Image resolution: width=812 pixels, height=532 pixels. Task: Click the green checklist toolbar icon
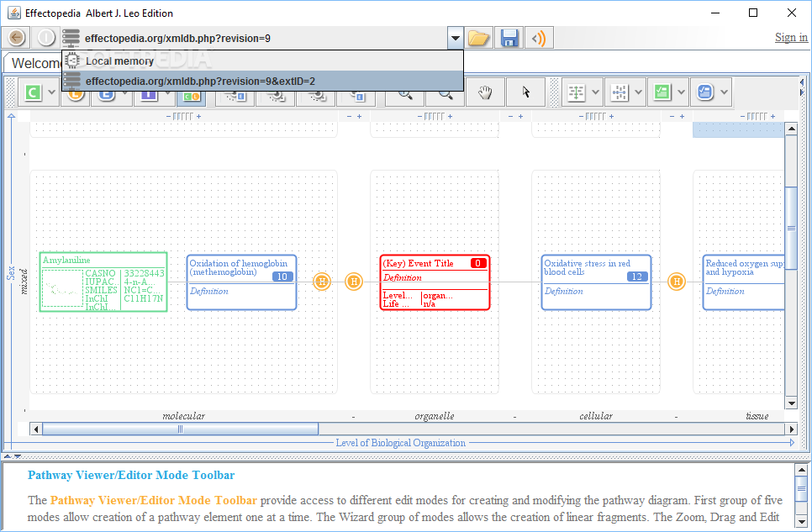[x=662, y=92]
